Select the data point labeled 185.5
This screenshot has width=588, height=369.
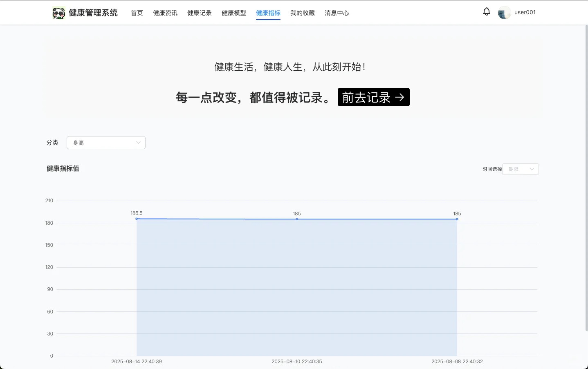[x=137, y=219]
